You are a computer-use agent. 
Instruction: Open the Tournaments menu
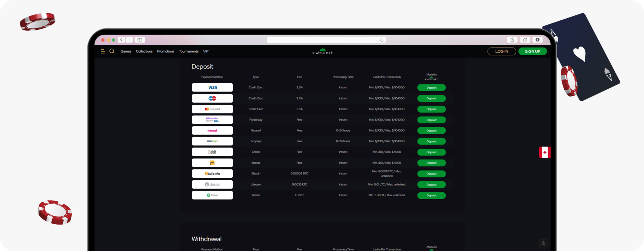point(189,51)
